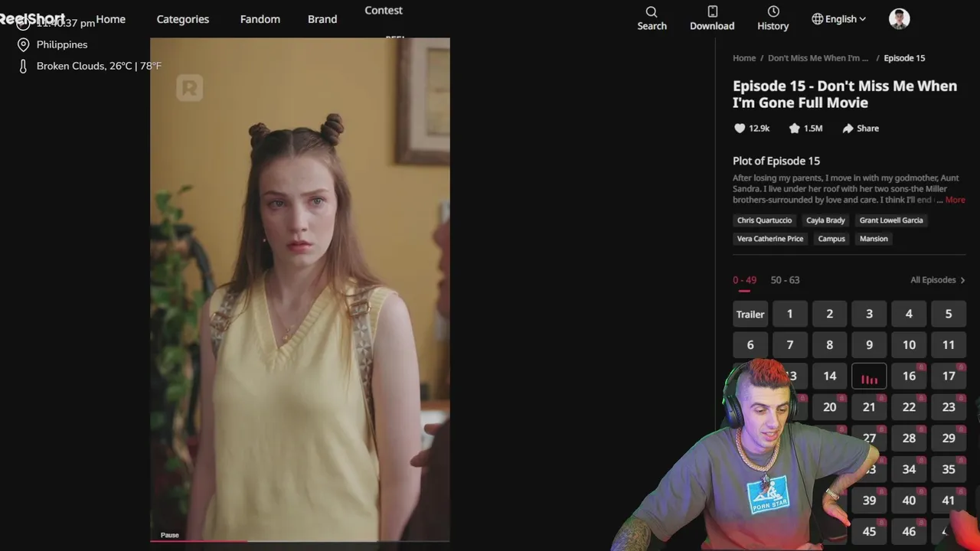
Task: Select the 50 - 63 episode range tab
Action: click(785, 280)
